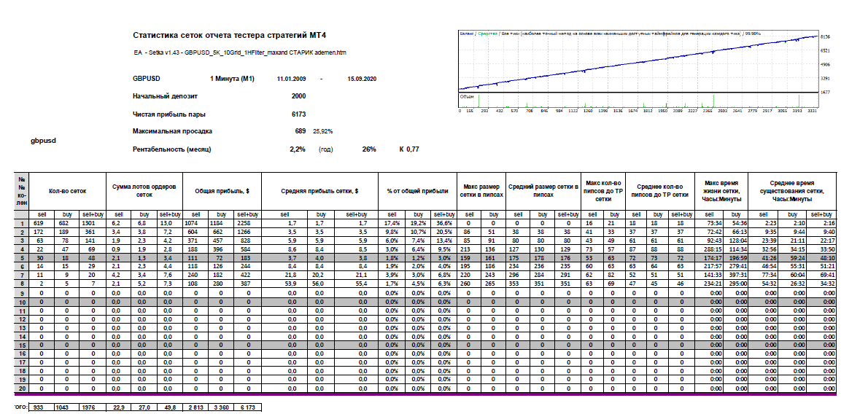Click the 'Кол-во сеток' column header
Screen dimensions: 868x414
67,191
